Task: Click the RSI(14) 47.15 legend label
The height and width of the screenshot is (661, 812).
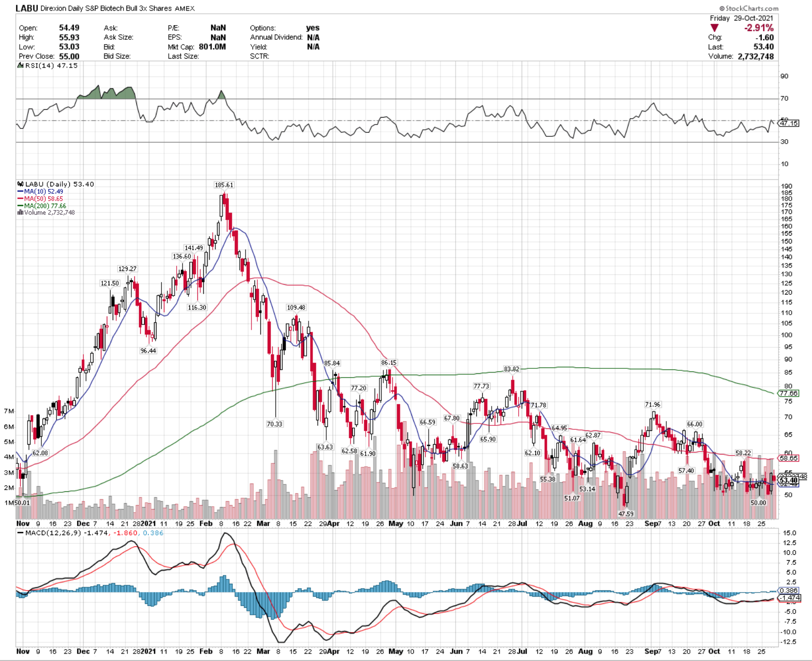Action: pyautogui.click(x=51, y=65)
